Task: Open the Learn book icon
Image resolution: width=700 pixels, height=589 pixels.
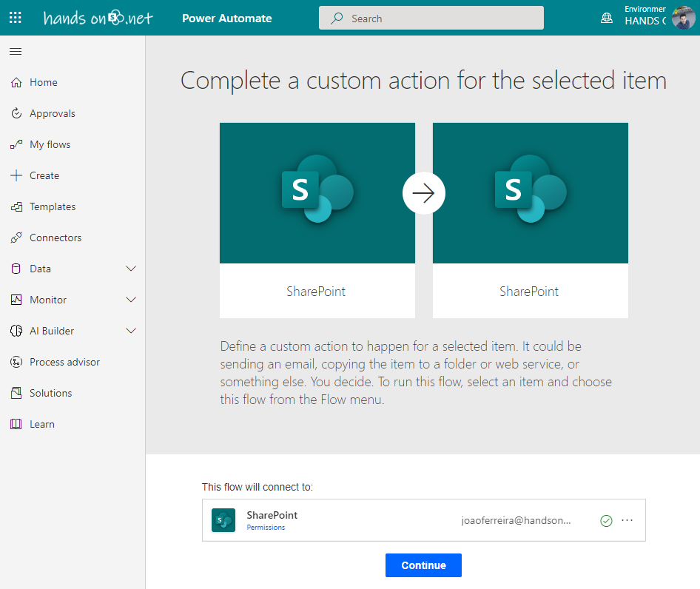Action: 16,424
